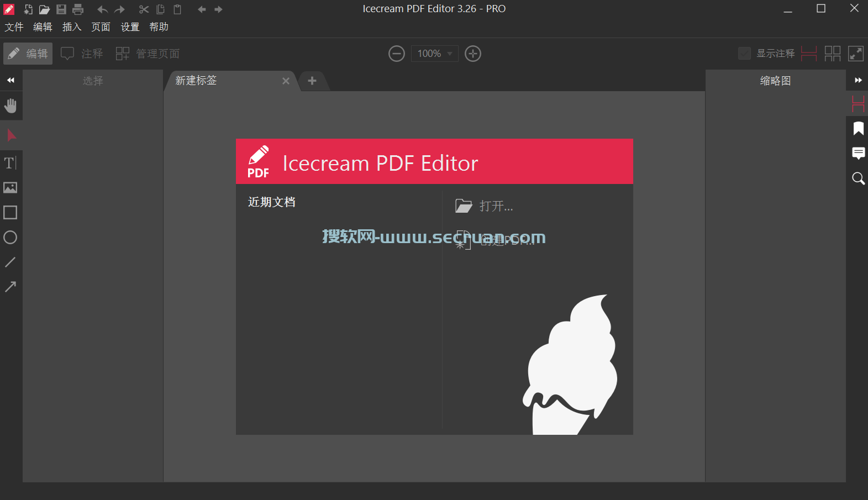
Task: Open the 文件 menu
Action: [14, 27]
